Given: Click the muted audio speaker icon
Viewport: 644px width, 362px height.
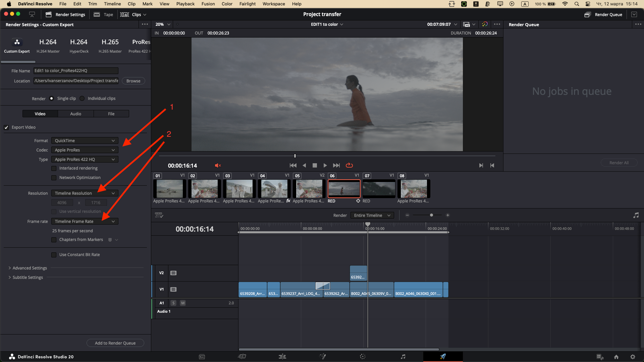Looking at the screenshot, I should tap(218, 166).
